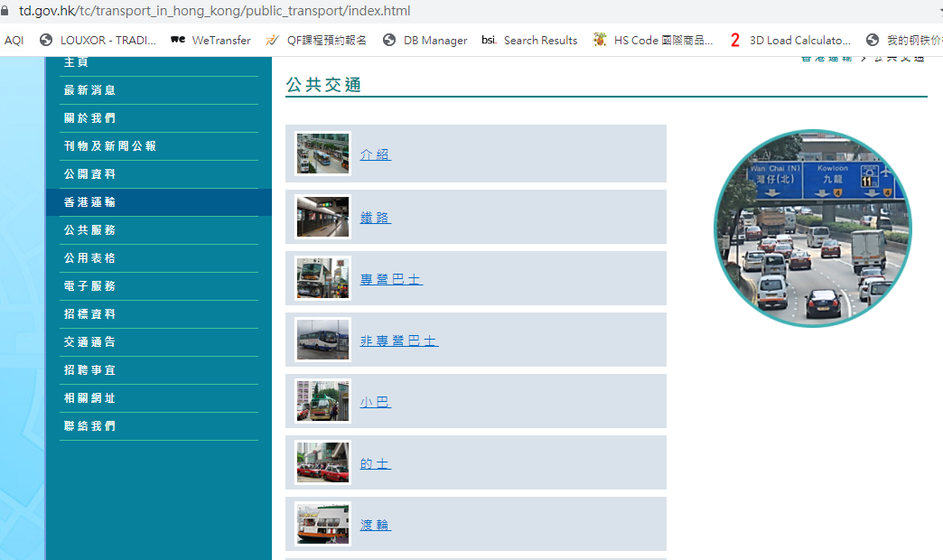Open the DB Manager bookmark

(x=435, y=41)
